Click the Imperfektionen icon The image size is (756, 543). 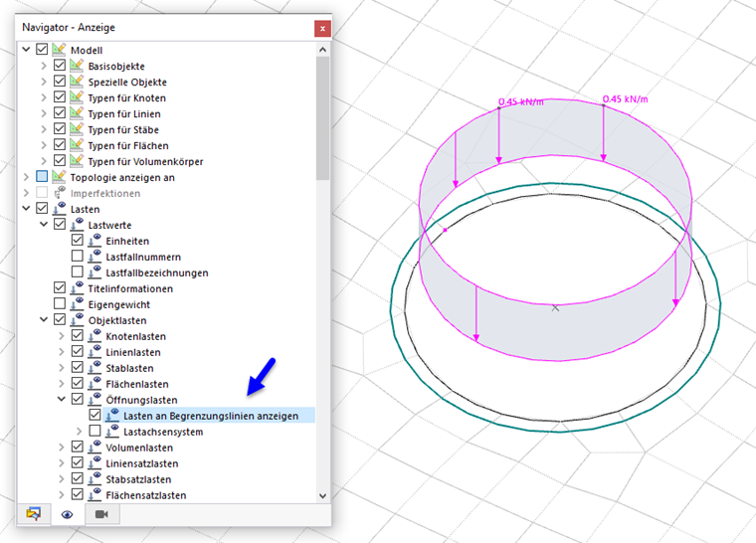[x=59, y=193]
